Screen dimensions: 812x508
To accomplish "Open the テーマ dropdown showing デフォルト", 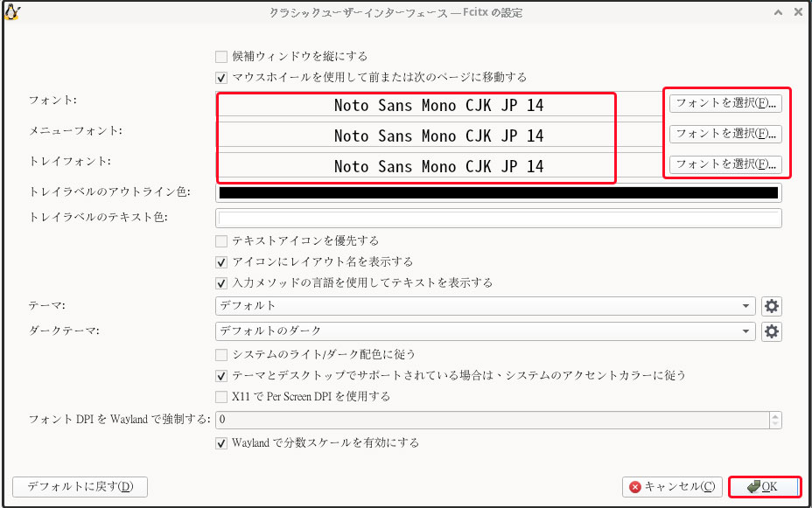I will tap(486, 306).
